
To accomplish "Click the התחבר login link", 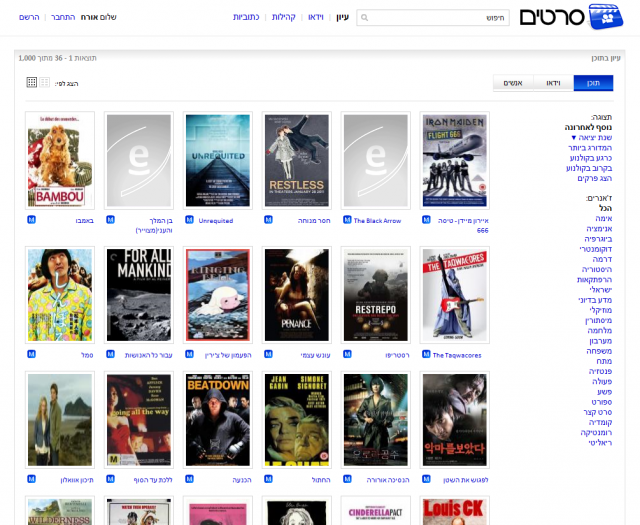I will pyautogui.click(x=63, y=17).
